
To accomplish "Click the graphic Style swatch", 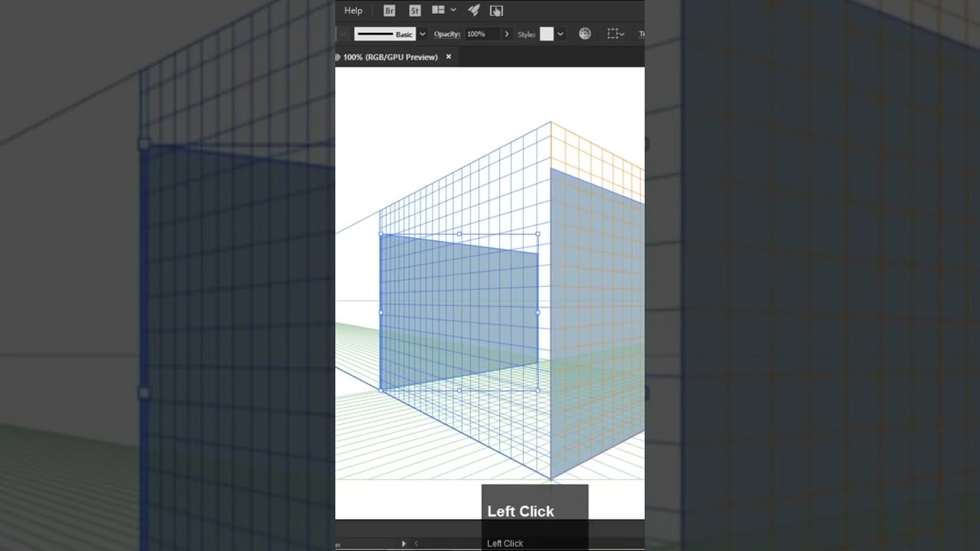I will point(547,34).
